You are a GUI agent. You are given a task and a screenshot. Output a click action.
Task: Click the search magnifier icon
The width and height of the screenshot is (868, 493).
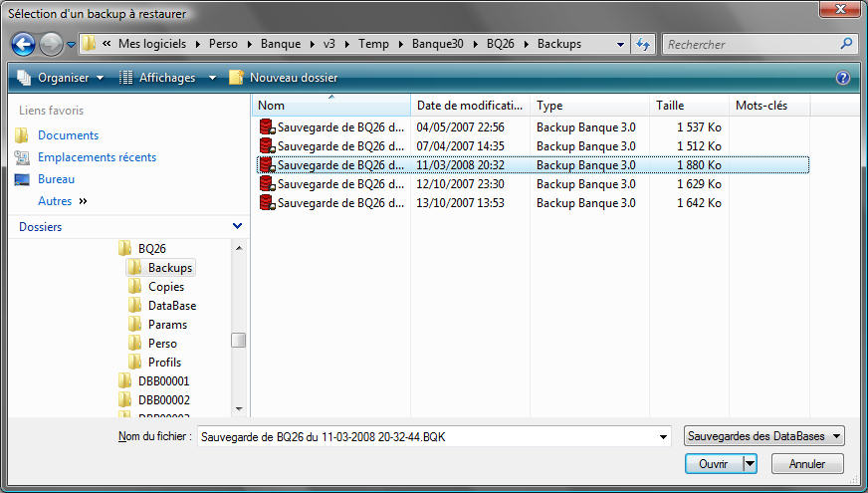pos(846,44)
